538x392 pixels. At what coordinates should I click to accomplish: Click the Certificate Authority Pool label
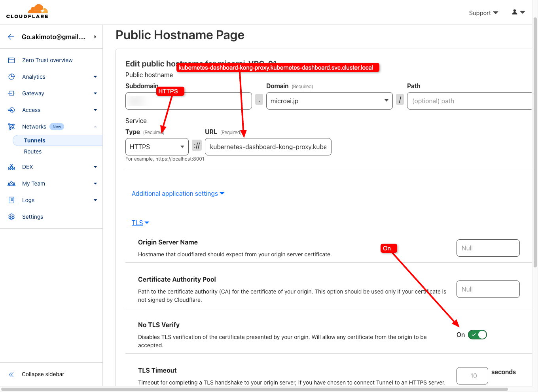click(x=177, y=279)
